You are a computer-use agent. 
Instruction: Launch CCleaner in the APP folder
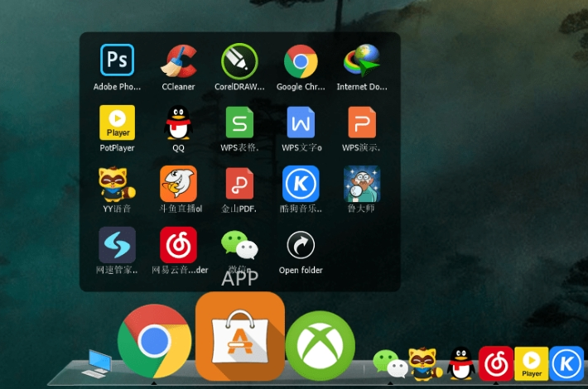pos(179,60)
